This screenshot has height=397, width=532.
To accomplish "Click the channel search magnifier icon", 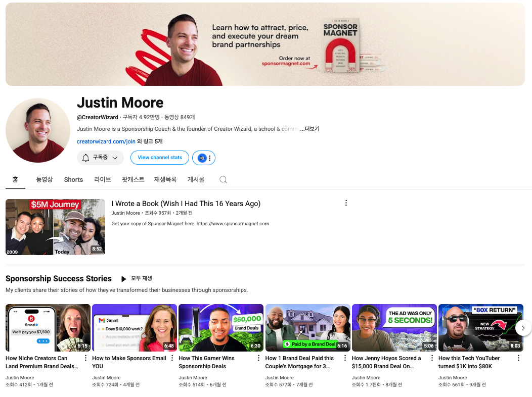I will point(223,179).
